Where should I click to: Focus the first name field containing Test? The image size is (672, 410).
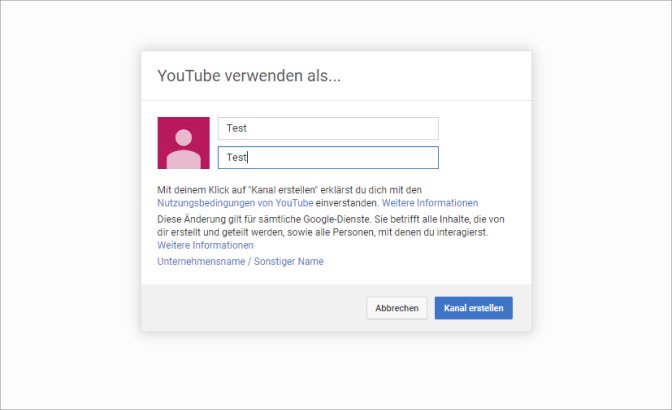tap(328, 128)
